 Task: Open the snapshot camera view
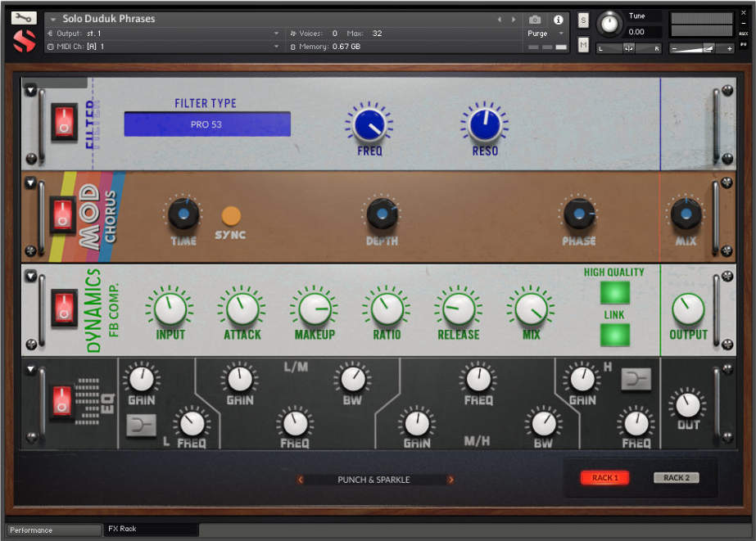pos(536,20)
